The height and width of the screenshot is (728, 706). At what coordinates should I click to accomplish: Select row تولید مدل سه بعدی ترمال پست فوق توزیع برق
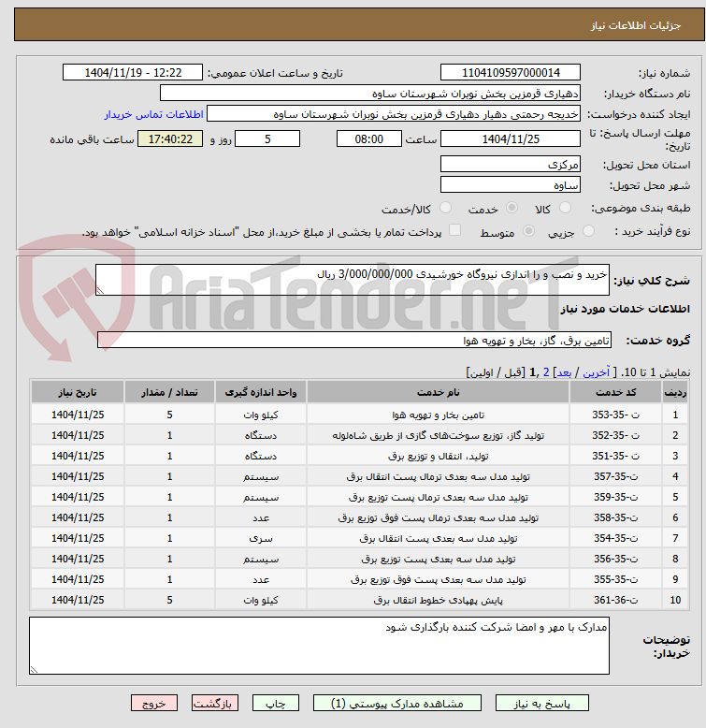click(x=359, y=517)
